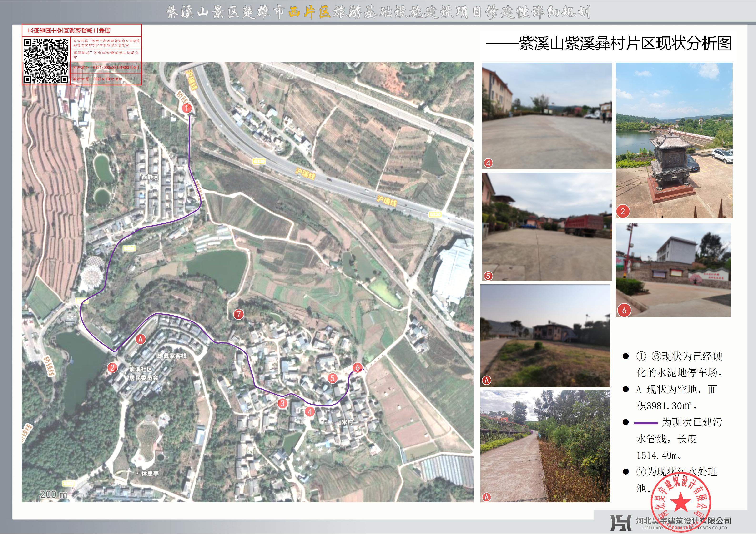The image size is (756, 534).
Task: Click the purple line legend sample
Action: [646, 423]
